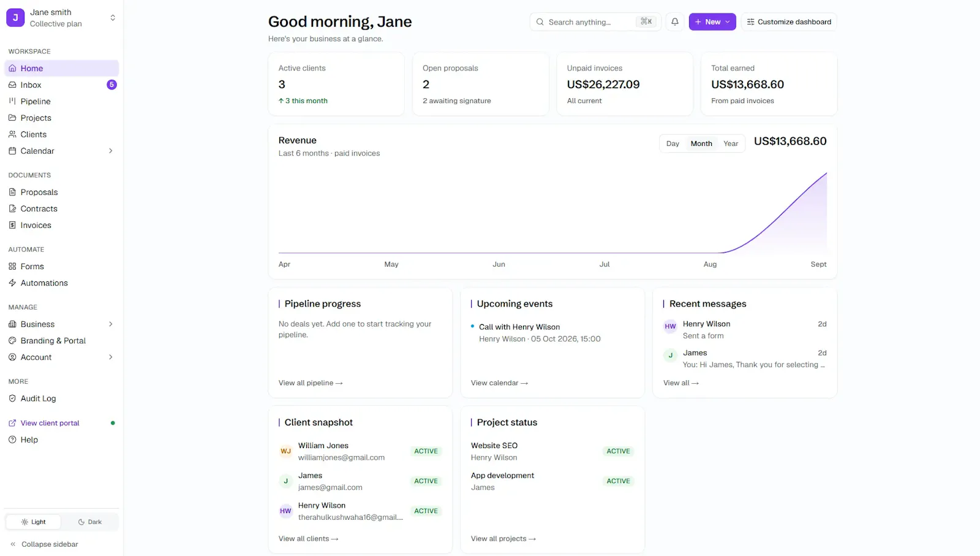Click the Audit Log shield icon

(x=12, y=398)
